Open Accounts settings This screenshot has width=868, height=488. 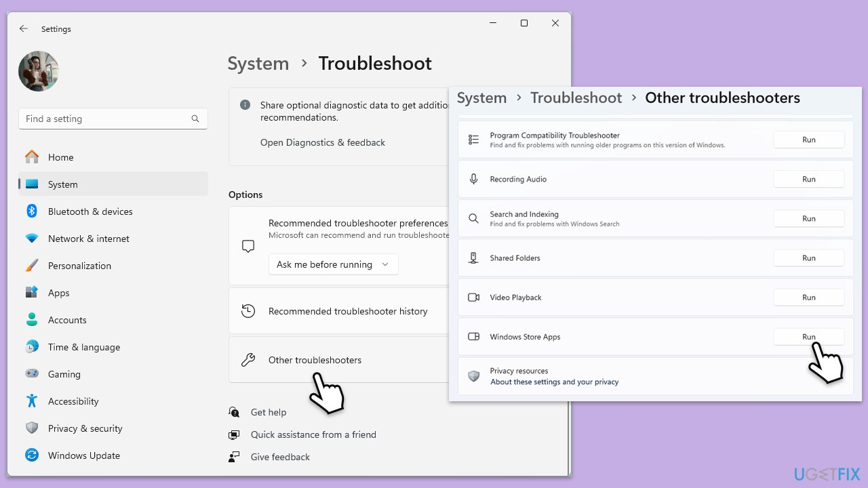click(113, 320)
